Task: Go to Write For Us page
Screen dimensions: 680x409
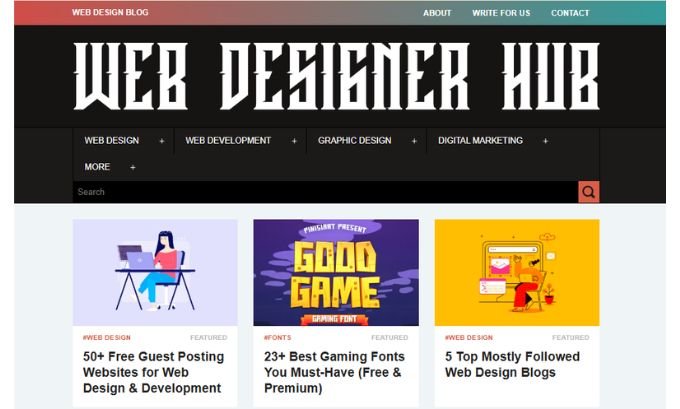Action: [501, 13]
